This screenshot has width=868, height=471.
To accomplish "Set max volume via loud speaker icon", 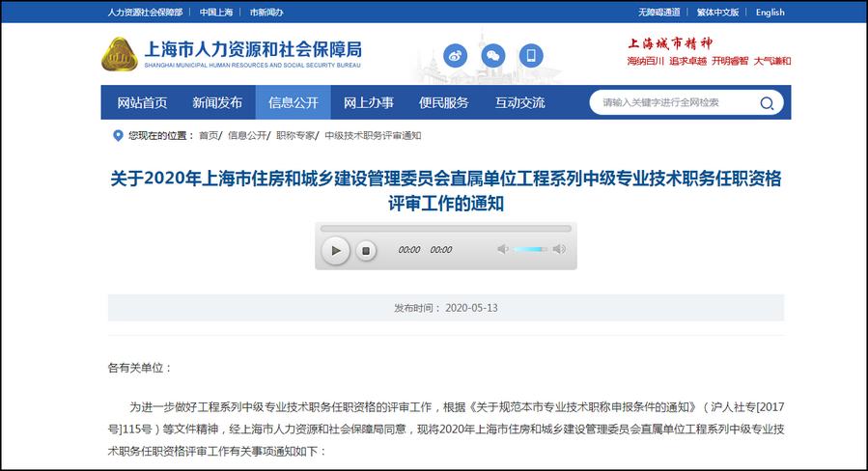I will [x=560, y=249].
